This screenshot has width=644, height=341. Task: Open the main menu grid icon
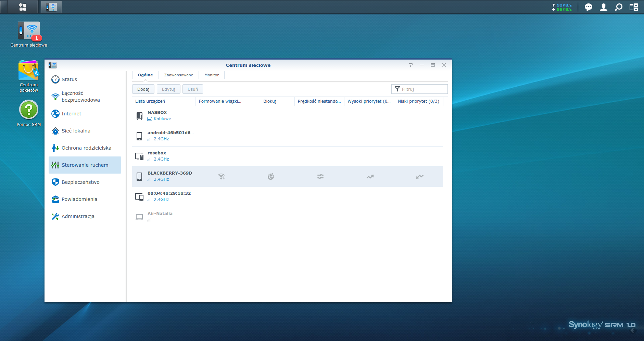point(23,7)
